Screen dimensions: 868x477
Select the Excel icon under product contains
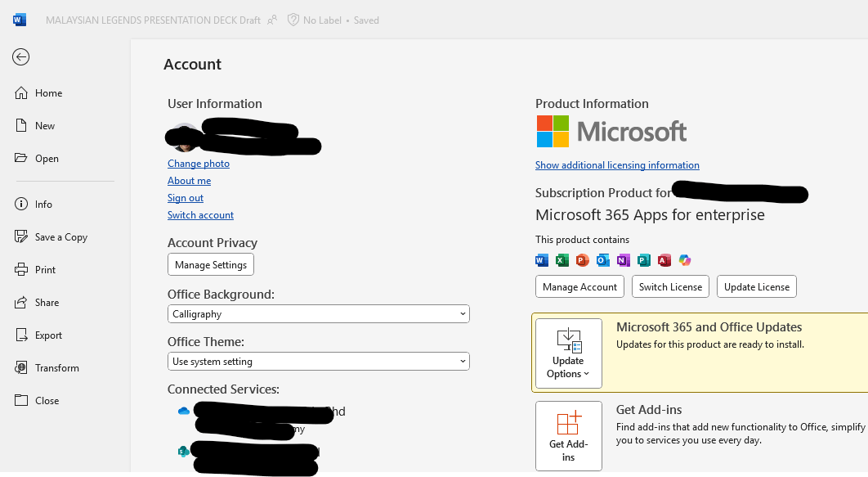pos(562,260)
